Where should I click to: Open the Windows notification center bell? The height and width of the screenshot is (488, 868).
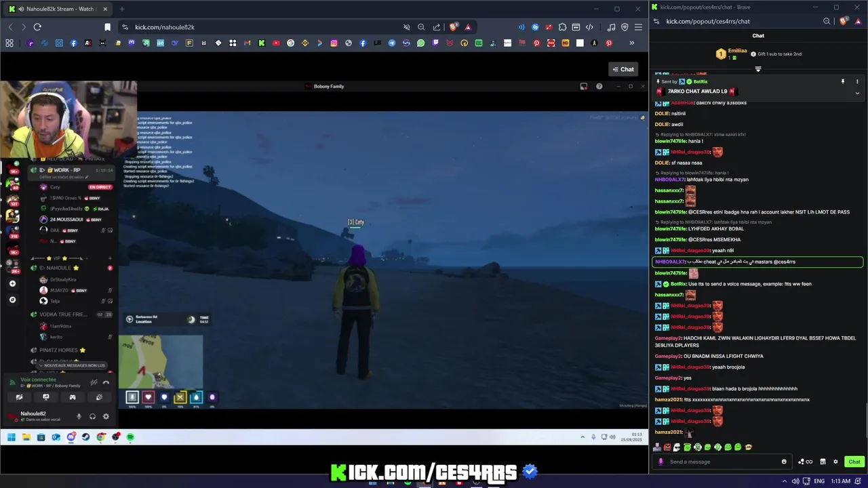859,481
